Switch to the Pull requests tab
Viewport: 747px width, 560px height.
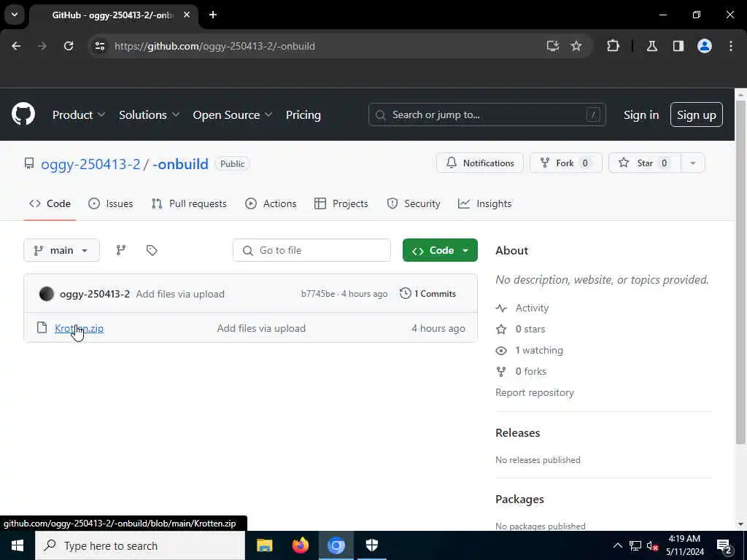click(x=189, y=203)
